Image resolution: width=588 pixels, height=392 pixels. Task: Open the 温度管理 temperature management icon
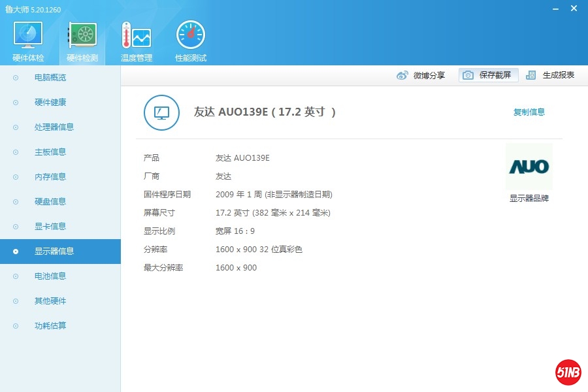click(x=136, y=35)
